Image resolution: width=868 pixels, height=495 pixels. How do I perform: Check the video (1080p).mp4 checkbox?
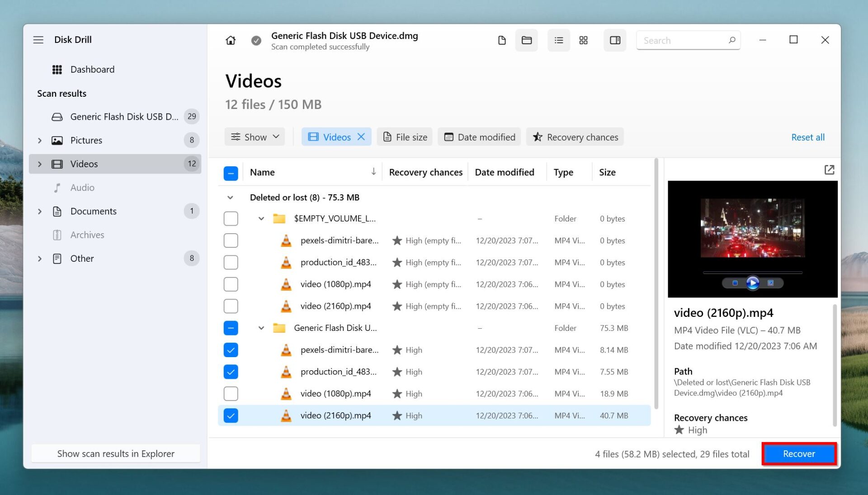pos(231,393)
